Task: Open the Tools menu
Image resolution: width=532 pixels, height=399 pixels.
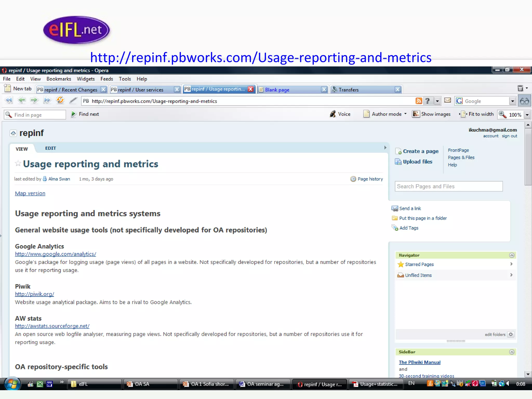Action: [x=125, y=79]
